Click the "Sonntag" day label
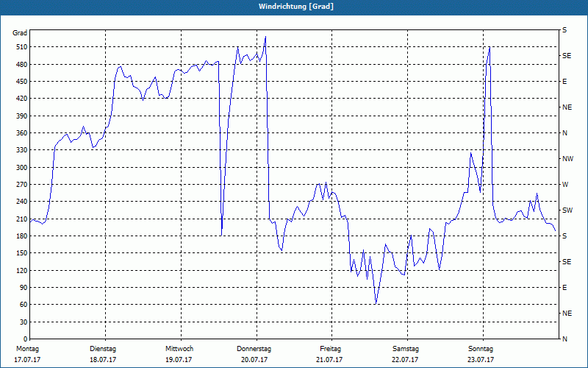Image resolution: width=588 pixels, height=368 pixels. [x=481, y=349]
